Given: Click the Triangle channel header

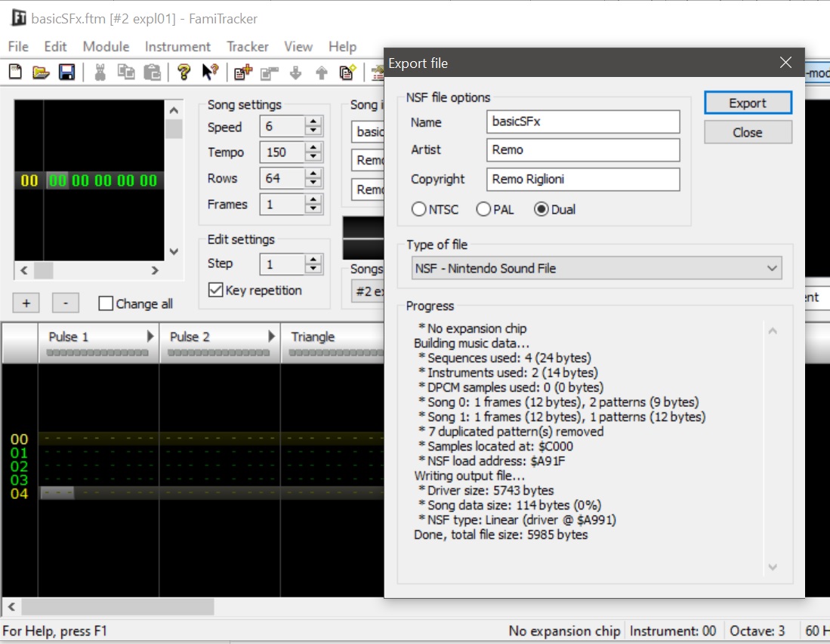Looking at the screenshot, I should coord(332,342).
